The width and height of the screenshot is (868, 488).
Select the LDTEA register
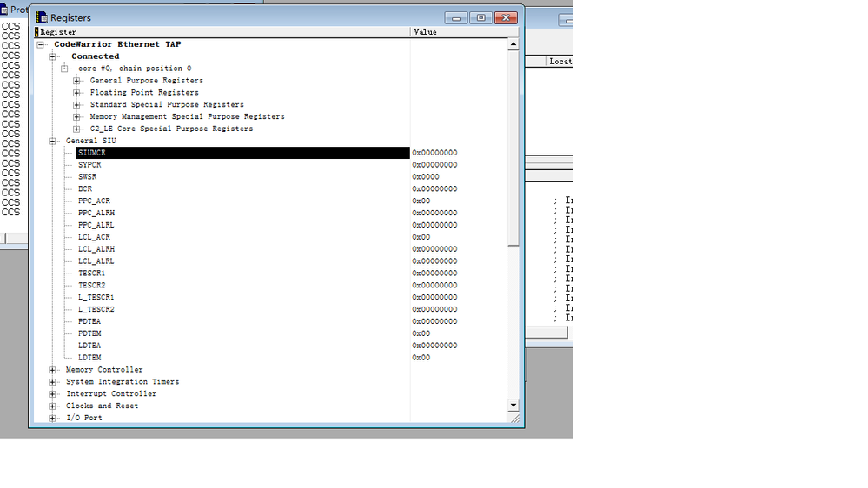click(89, 346)
